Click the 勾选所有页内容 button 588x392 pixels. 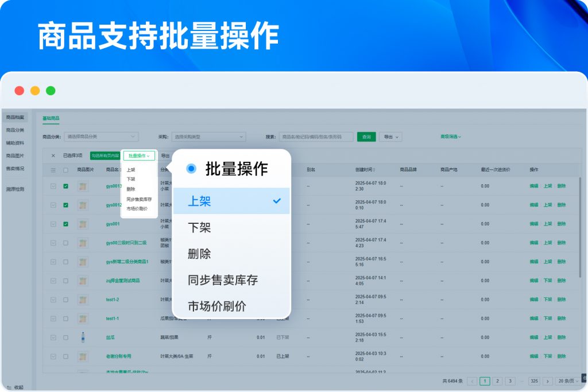(x=105, y=156)
